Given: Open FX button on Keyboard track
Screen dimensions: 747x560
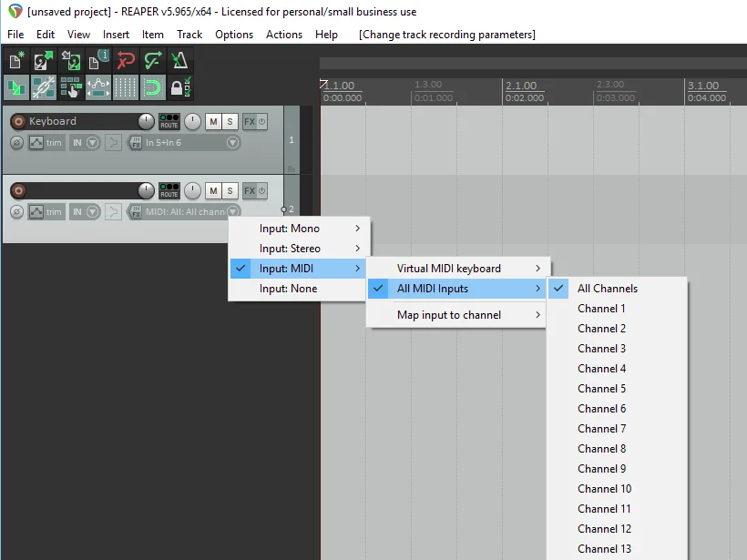Looking at the screenshot, I should pos(250,121).
